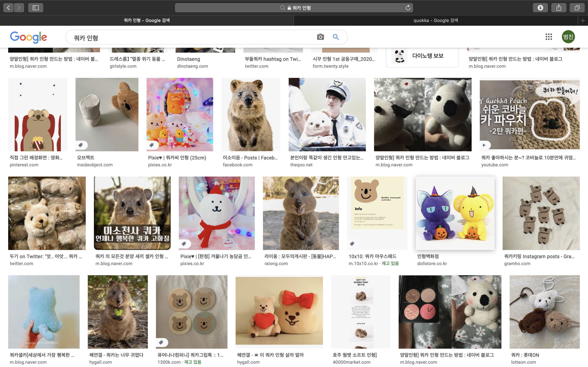Image resolution: width=588 pixels, height=367 pixels.
Task: Click the Safari back navigation arrow
Action: (x=9, y=8)
